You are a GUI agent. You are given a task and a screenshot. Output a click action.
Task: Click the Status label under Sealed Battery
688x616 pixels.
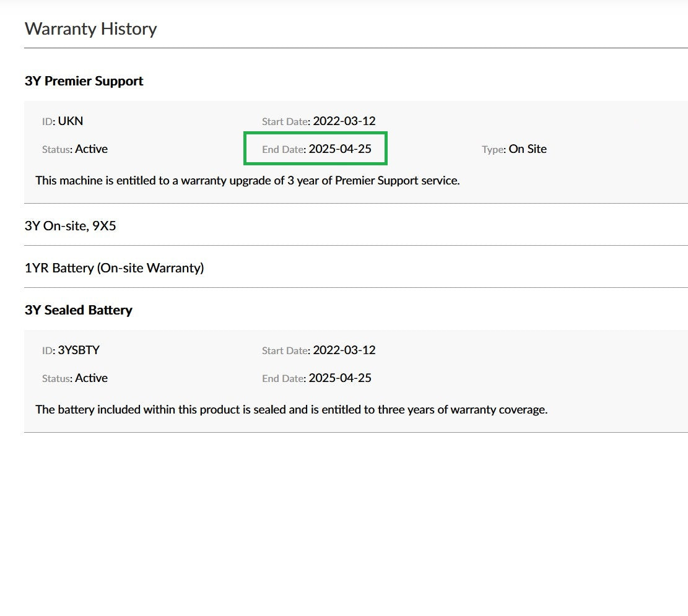[56, 378]
